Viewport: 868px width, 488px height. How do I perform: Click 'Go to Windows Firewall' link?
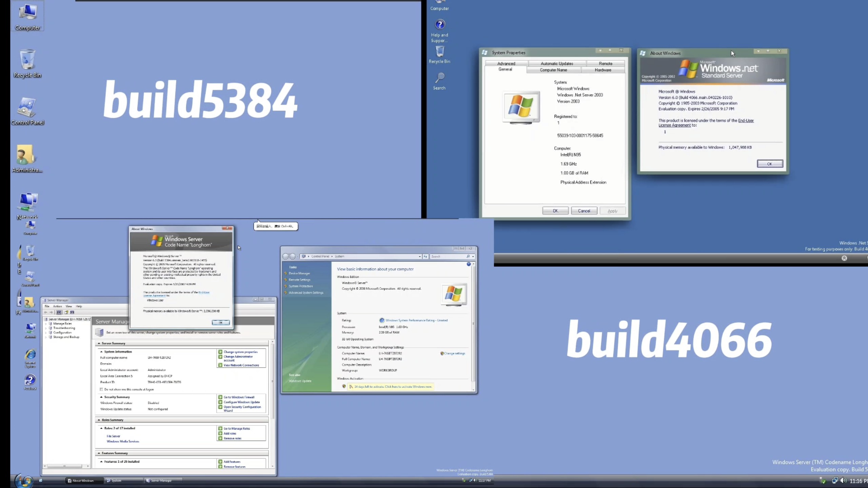click(x=239, y=397)
